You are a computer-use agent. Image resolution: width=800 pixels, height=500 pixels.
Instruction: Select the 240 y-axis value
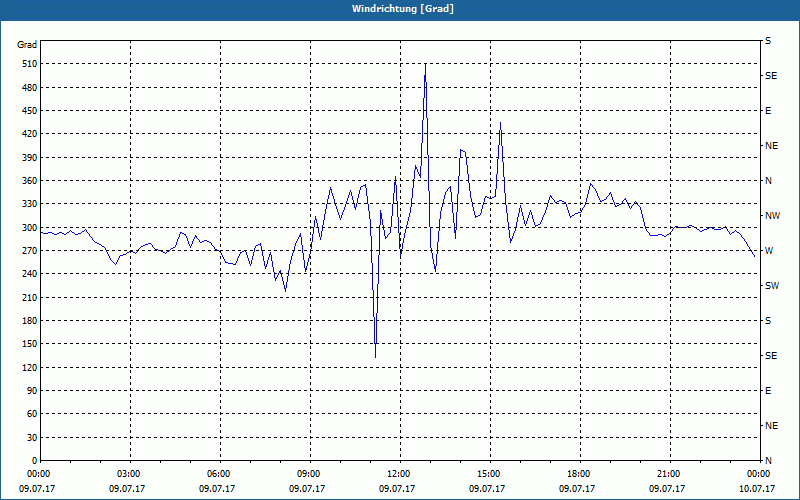tap(31, 274)
